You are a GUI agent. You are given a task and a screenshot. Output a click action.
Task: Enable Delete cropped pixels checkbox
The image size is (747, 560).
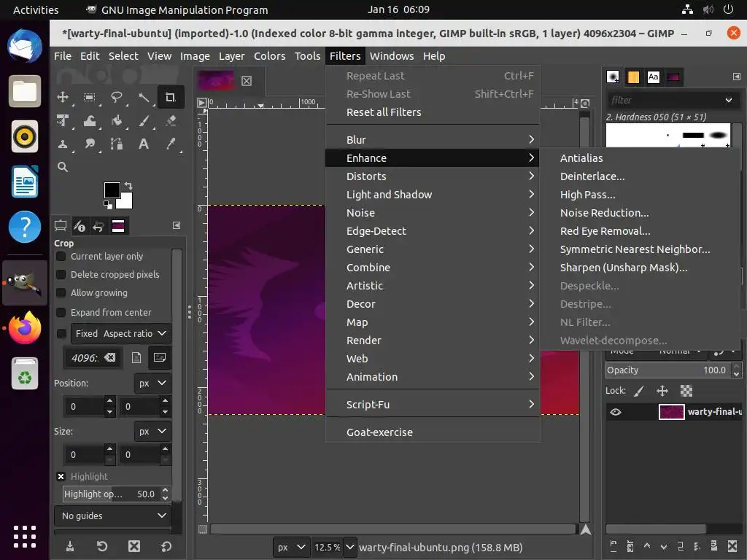(61, 274)
